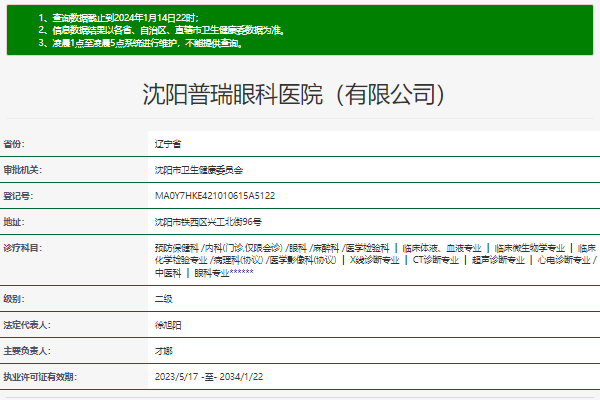Click the 主要负责人 label

(27, 351)
